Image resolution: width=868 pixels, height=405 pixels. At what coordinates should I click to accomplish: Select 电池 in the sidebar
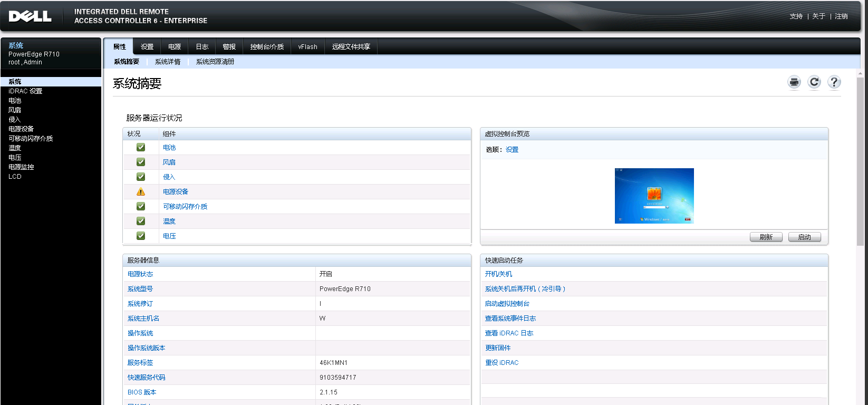[x=15, y=101]
